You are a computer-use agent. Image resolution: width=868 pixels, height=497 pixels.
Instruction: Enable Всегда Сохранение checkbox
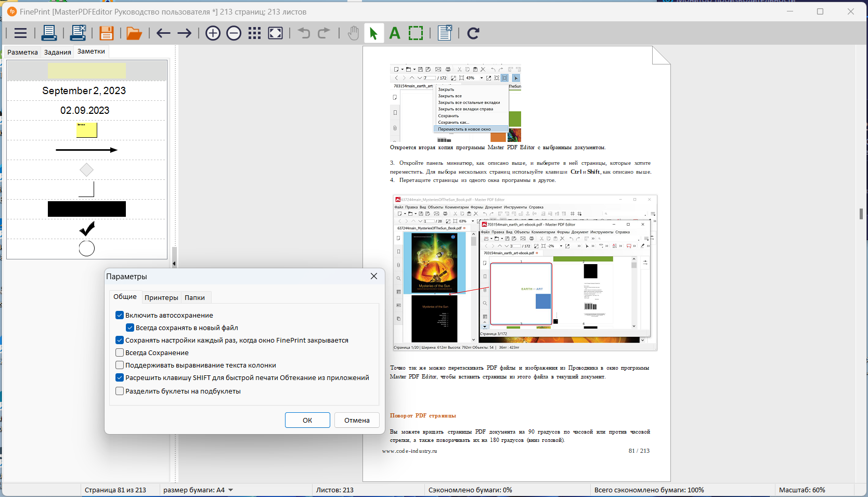click(120, 352)
